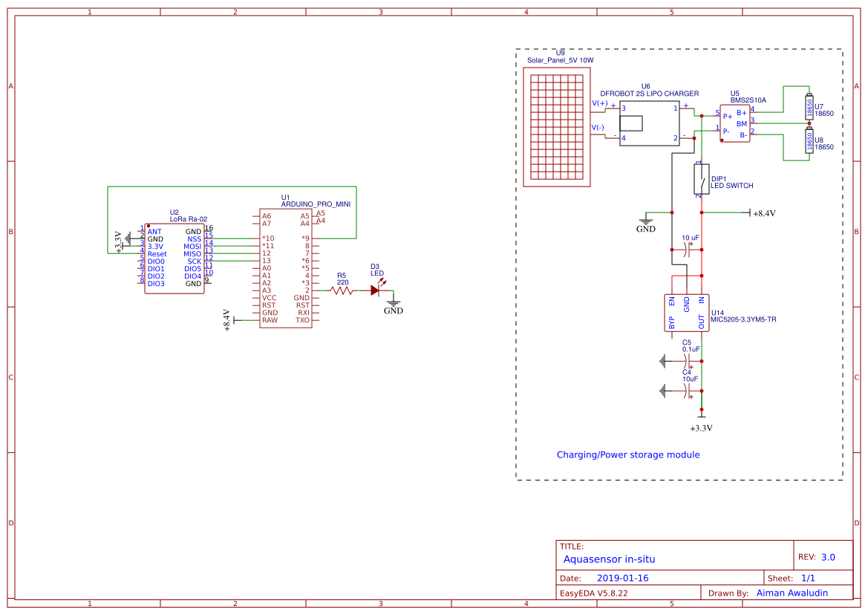Image resolution: width=868 pixels, height=615 pixels.
Task: Click the LoRa Ra-02 module body
Action: click(174, 258)
